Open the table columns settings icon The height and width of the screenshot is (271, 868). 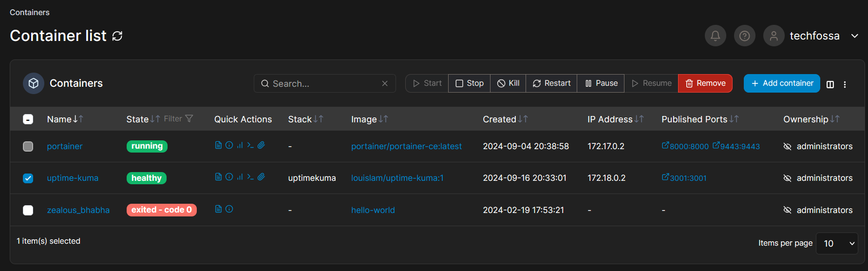(830, 84)
